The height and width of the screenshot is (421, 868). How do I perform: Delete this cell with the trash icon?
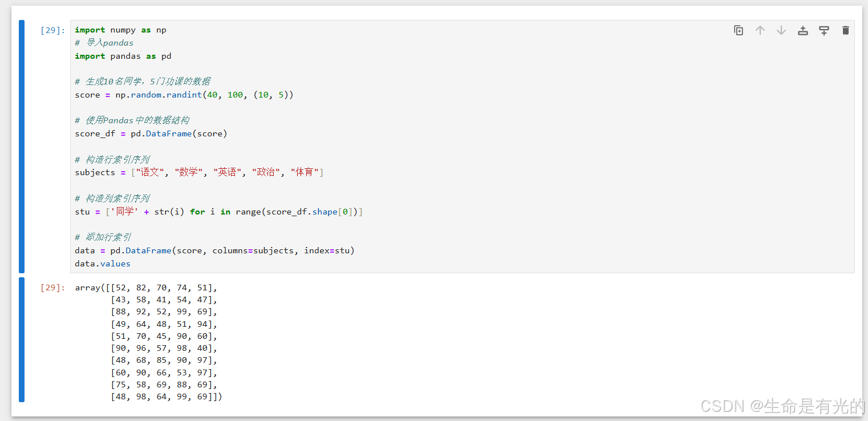click(846, 30)
